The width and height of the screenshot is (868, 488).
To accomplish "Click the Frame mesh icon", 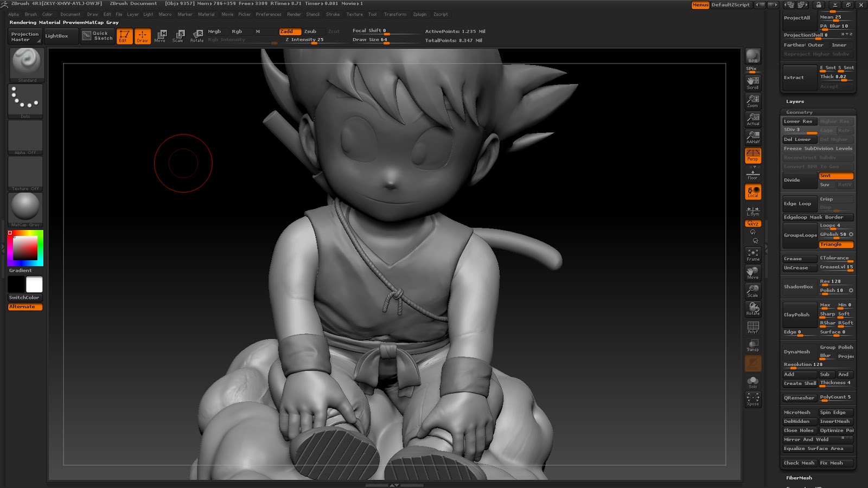I will coord(753,255).
